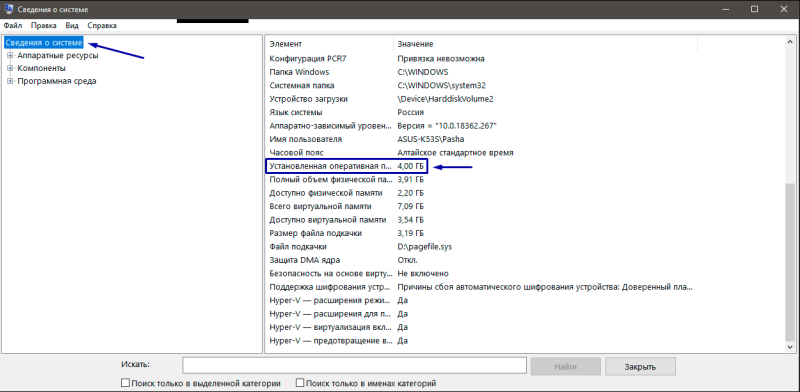Open the Вид menu
800x392 pixels.
coord(72,25)
